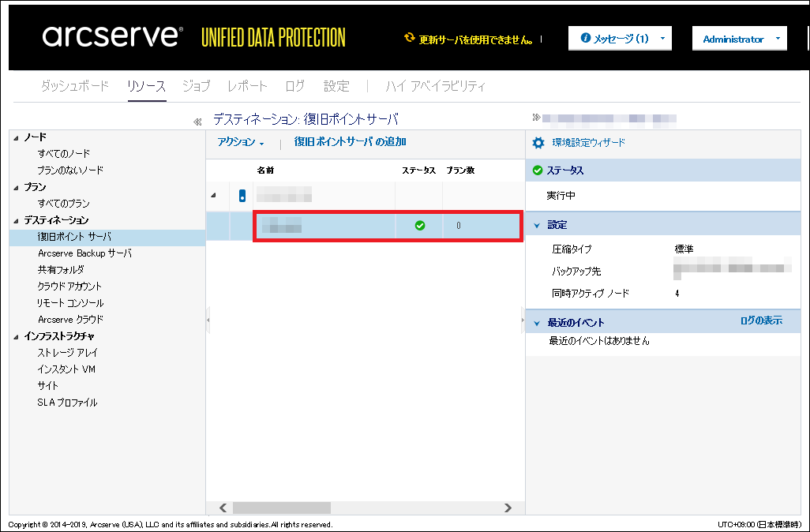
Task: Click the blue server icon in list
Action: coord(242,196)
